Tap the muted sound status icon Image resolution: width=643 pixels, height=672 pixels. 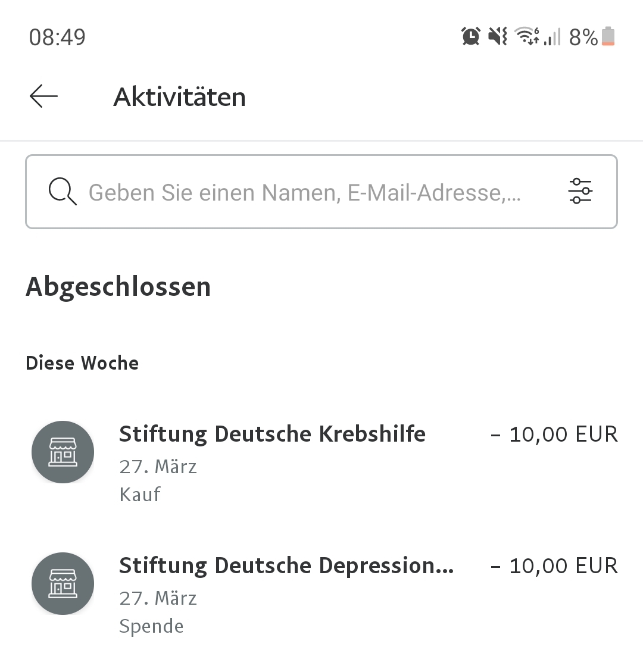pyautogui.click(x=497, y=37)
